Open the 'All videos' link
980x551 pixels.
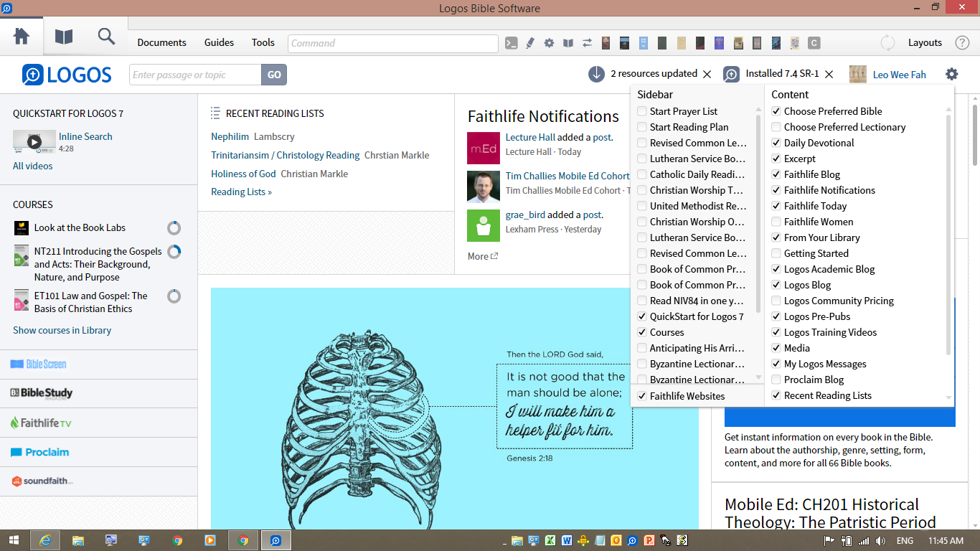(32, 166)
